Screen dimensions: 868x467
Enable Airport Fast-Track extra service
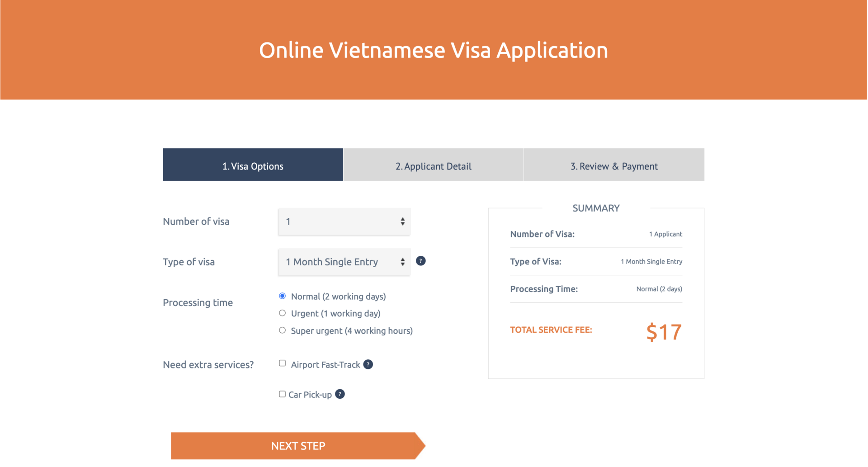pos(283,363)
